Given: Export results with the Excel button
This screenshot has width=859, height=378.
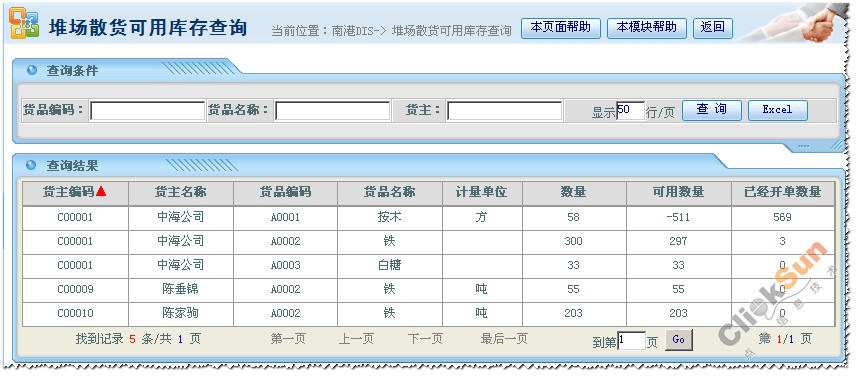Looking at the screenshot, I should 777,110.
